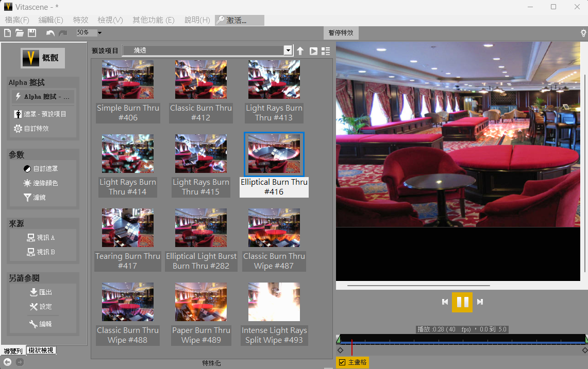Select Tearing Burn Thru #417 thumbnail
The image size is (588, 369).
click(x=128, y=228)
